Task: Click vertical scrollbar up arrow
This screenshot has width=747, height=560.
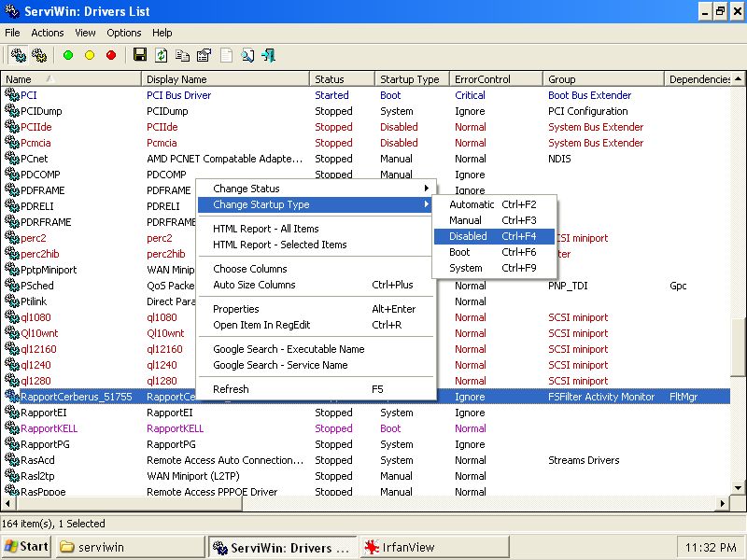Action: 739,78
